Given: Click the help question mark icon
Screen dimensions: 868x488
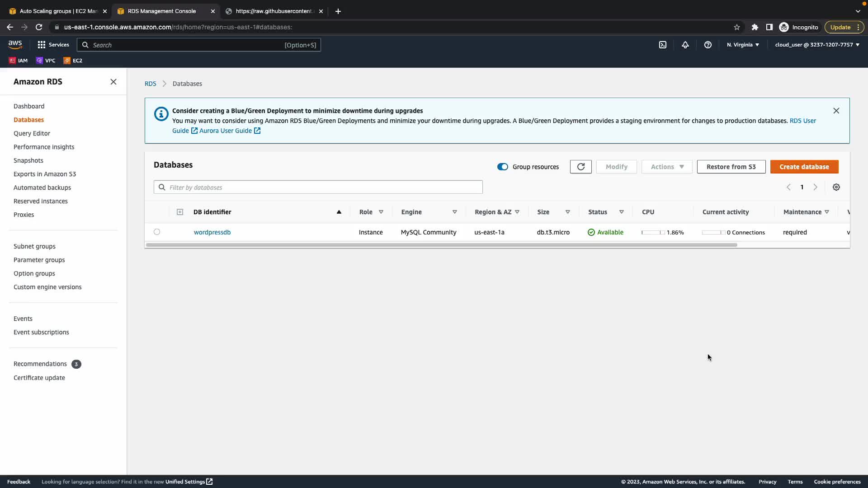Looking at the screenshot, I should pos(708,45).
